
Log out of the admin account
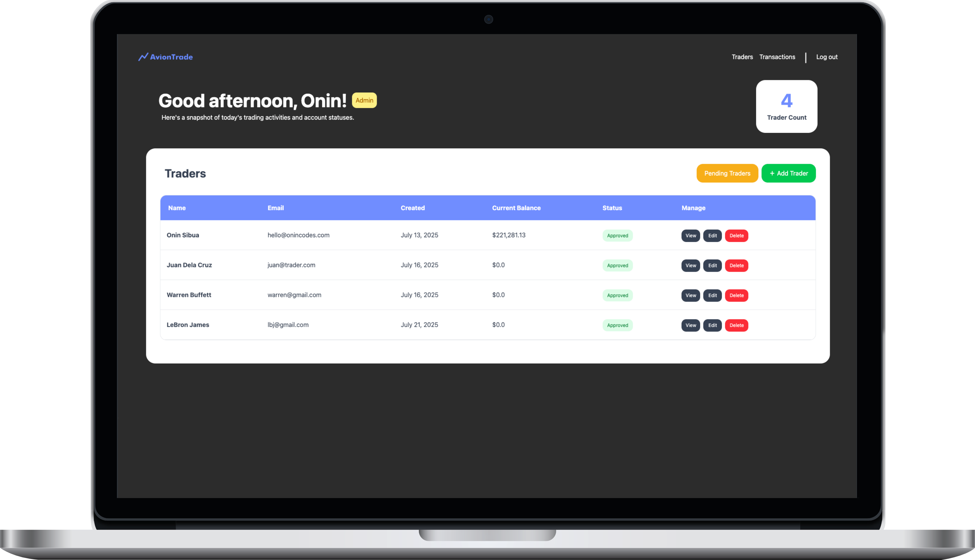(826, 57)
